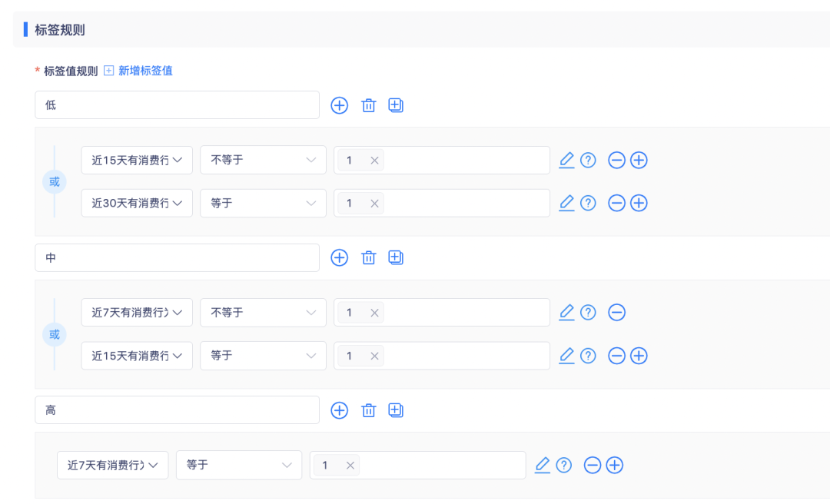This screenshot has width=830, height=504.
Task: Add a condition to the 高 tag value
Action: [x=340, y=410]
